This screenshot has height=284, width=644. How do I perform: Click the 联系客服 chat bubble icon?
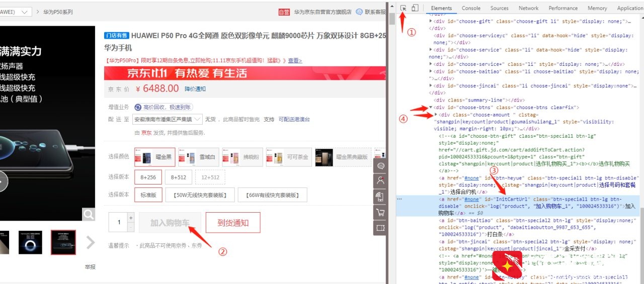tap(359, 12)
